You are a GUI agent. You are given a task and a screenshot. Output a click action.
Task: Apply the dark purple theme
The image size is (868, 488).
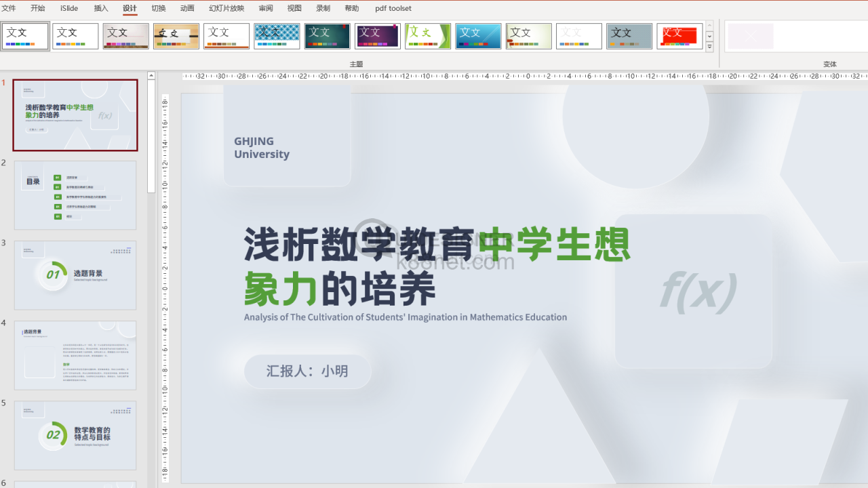click(378, 36)
